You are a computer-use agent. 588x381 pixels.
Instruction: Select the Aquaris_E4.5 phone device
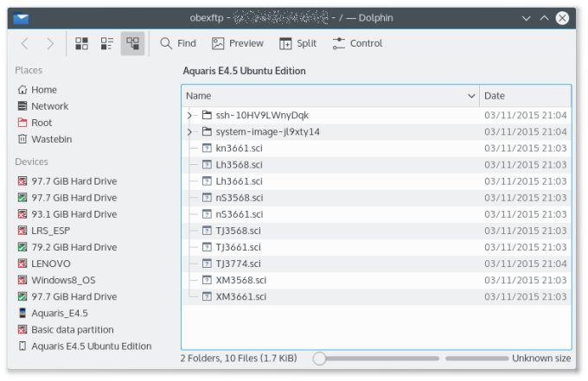(60, 313)
